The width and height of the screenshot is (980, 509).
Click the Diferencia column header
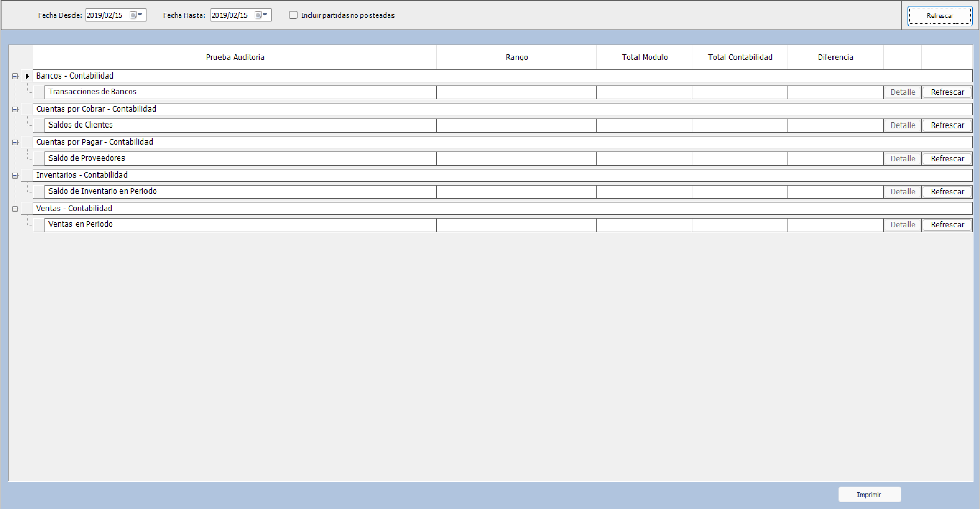pos(836,57)
